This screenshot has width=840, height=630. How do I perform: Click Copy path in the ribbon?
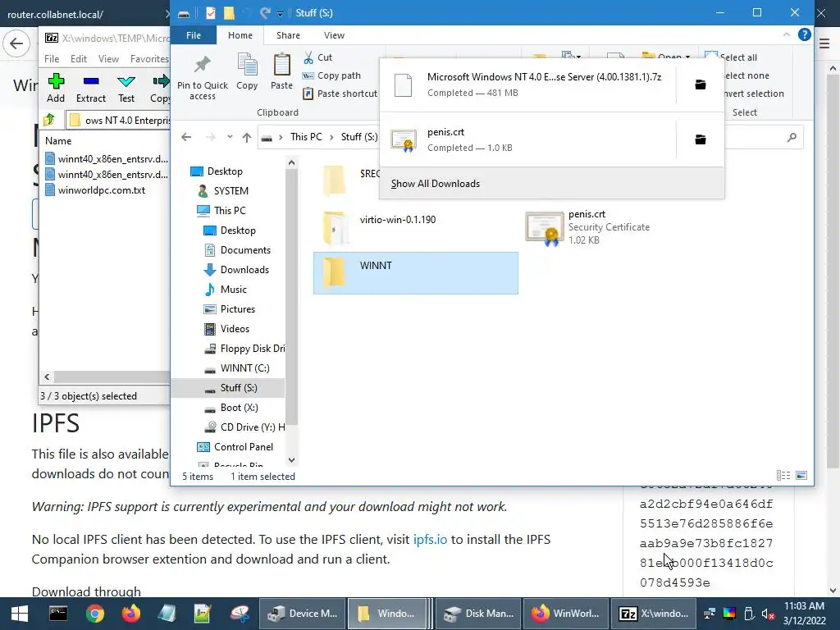pyautogui.click(x=331, y=75)
